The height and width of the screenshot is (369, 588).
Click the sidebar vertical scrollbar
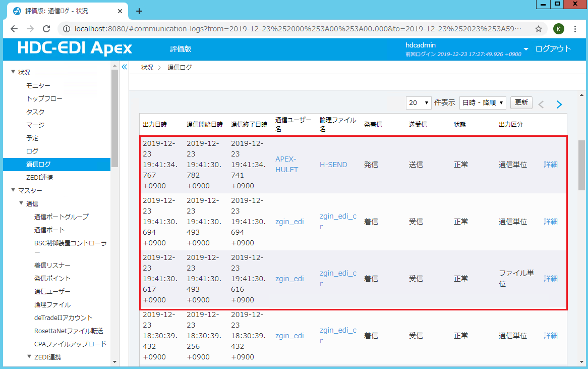(114, 118)
